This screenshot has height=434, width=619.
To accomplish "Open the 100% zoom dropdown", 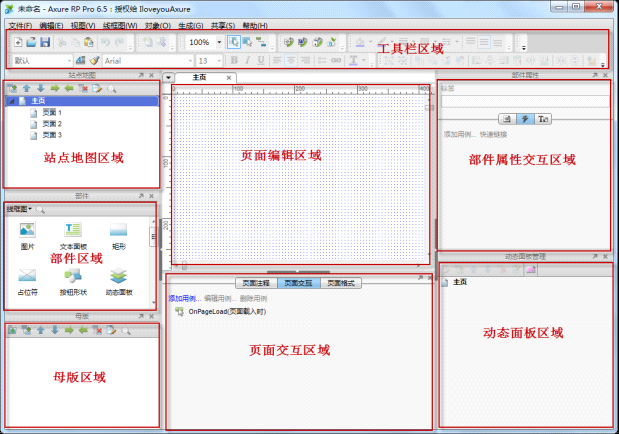I will (x=219, y=43).
